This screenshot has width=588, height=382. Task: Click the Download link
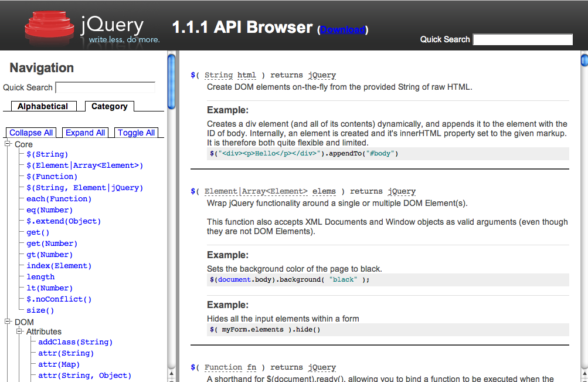tap(342, 28)
